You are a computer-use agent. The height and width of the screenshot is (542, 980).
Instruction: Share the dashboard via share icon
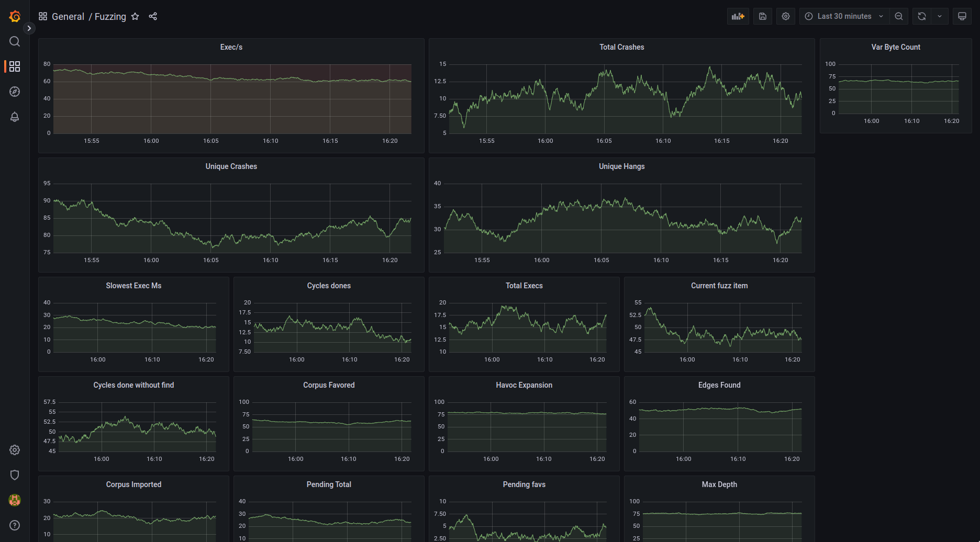[x=153, y=16]
